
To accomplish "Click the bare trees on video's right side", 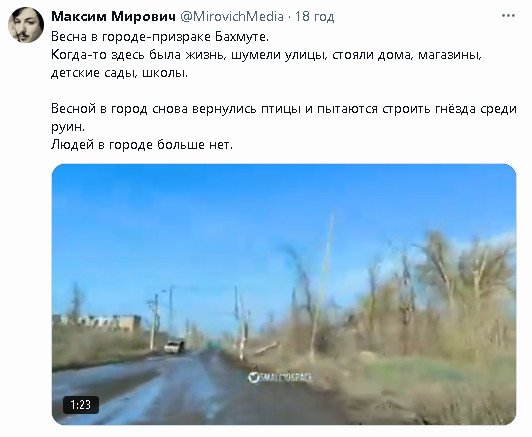I will [x=441, y=295].
